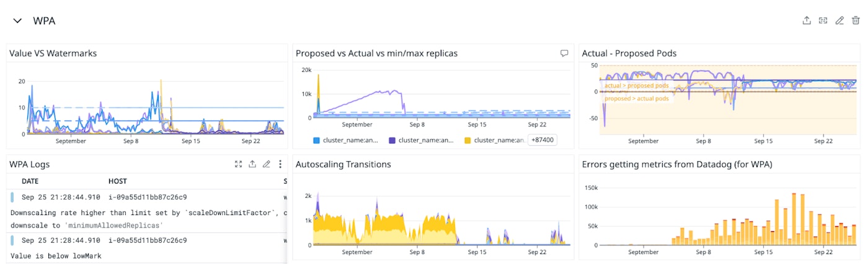Open the 'Downscaling rate higher than limit' log message
The height and width of the screenshot is (264, 868).
[x=149, y=219]
